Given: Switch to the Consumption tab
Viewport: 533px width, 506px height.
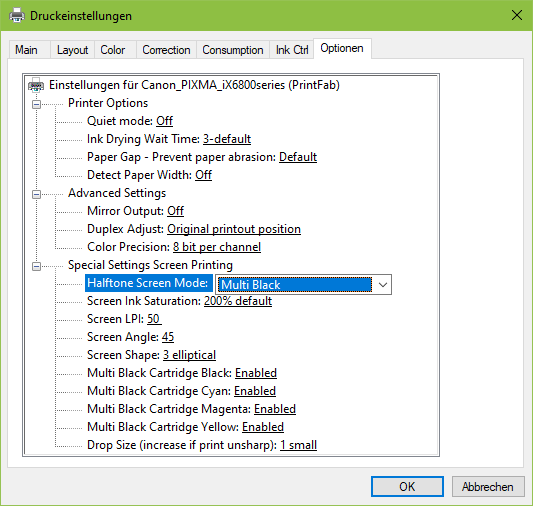Looking at the screenshot, I should click(233, 50).
